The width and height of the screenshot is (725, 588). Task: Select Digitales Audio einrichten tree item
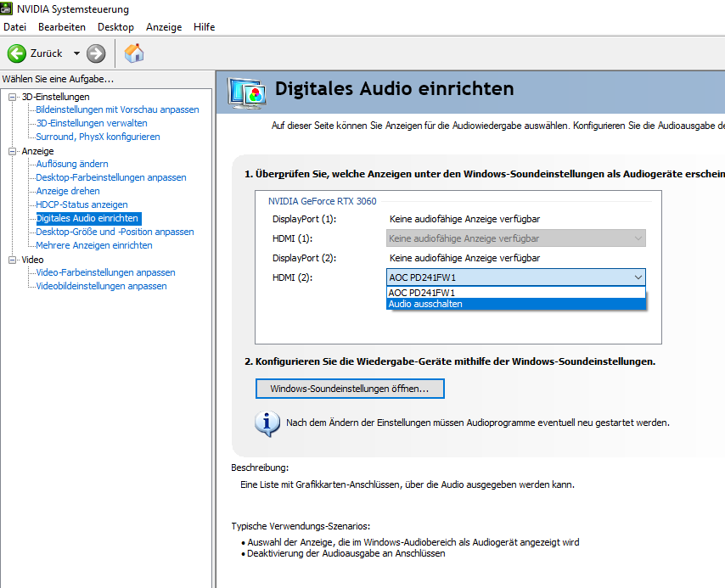pyautogui.click(x=87, y=218)
